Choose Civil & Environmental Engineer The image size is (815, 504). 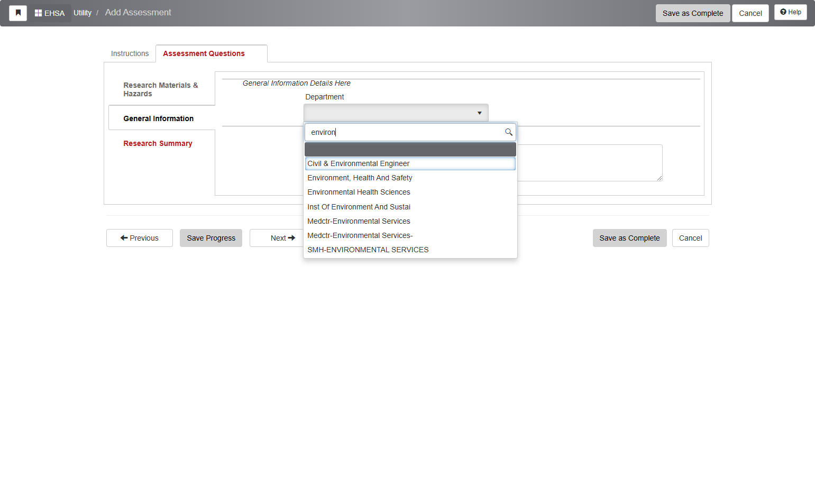click(410, 163)
